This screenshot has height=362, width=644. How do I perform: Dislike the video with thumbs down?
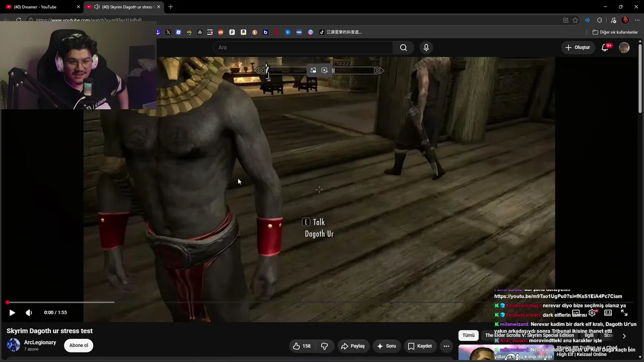(x=325, y=346)
